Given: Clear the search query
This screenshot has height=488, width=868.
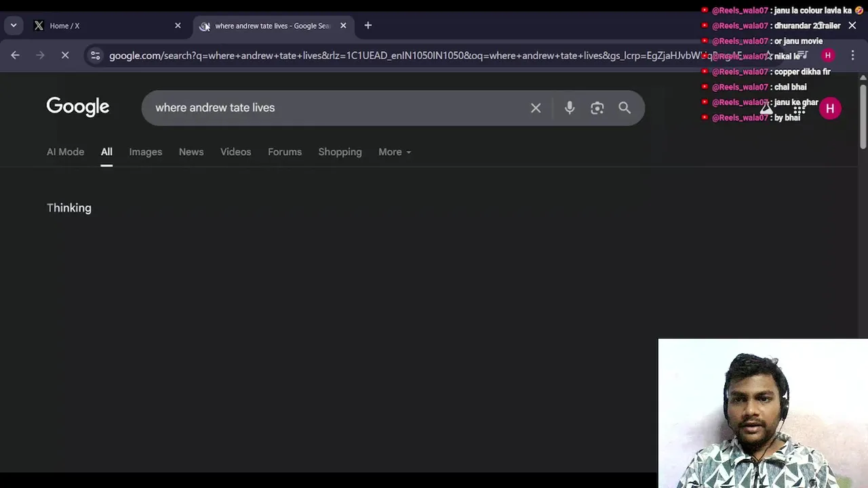Looking at the screenshot, I should (536, 108).
